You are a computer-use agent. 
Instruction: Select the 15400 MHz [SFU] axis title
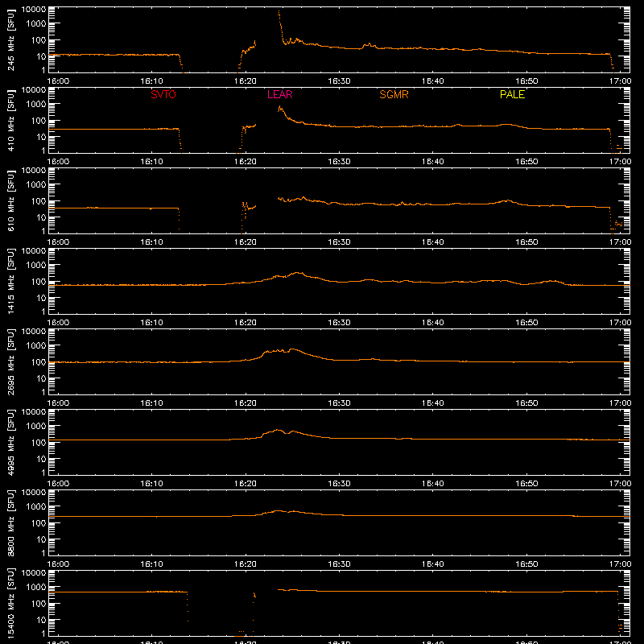pyautogui.click(x=11, y=603)
